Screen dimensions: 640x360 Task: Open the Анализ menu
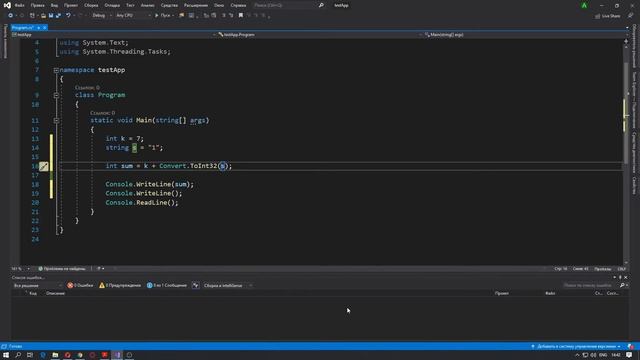click(x=147, y=5)
